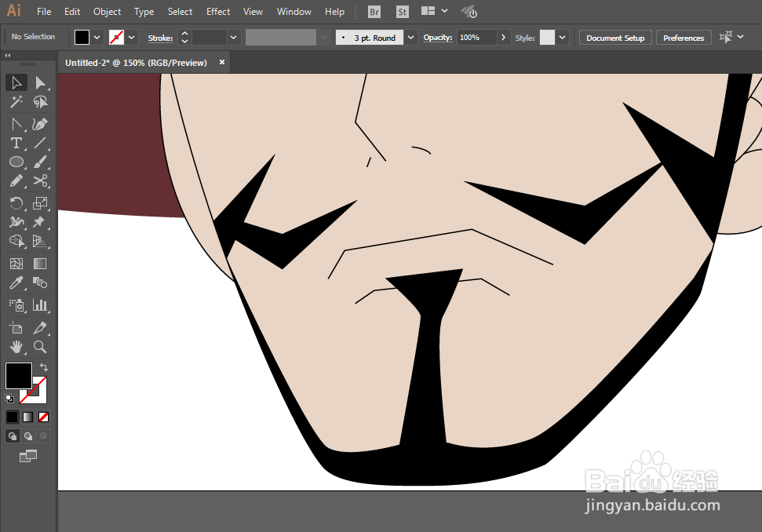Screen dimensions: 762x532
Task: Swap fill and stroke colors
Action: tap(44, 366)
